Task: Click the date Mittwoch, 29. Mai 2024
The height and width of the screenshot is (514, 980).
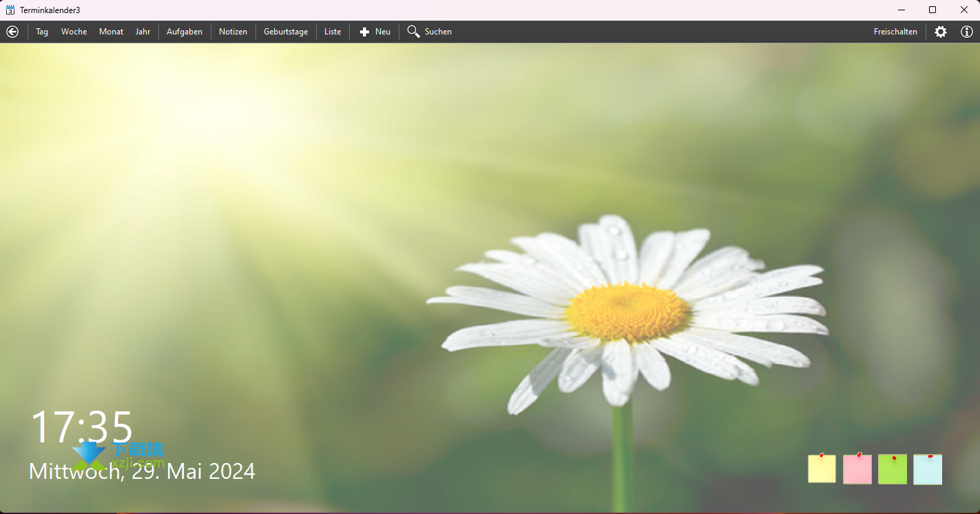Action: tap(142, 471)
